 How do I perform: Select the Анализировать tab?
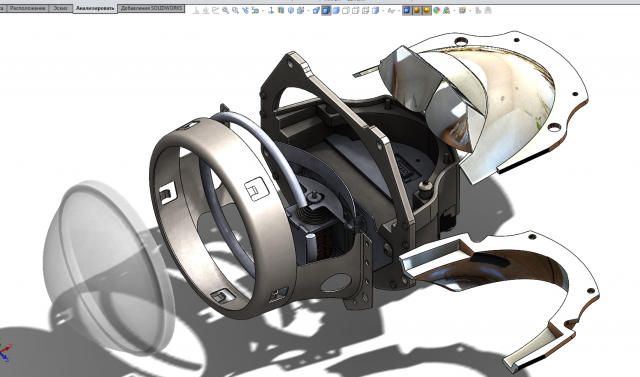pyautogui.click(x=95, y=9)
